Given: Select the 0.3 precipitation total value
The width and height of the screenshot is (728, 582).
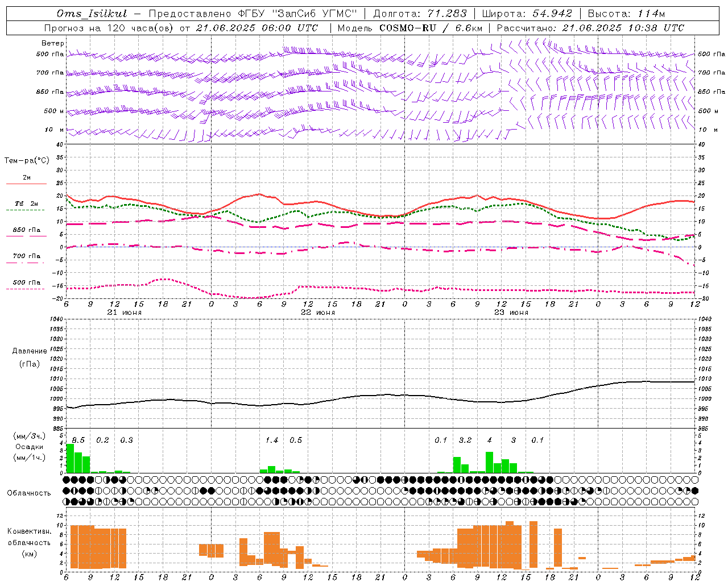Looking at the screenshot, I should click(x=126, y=440).
